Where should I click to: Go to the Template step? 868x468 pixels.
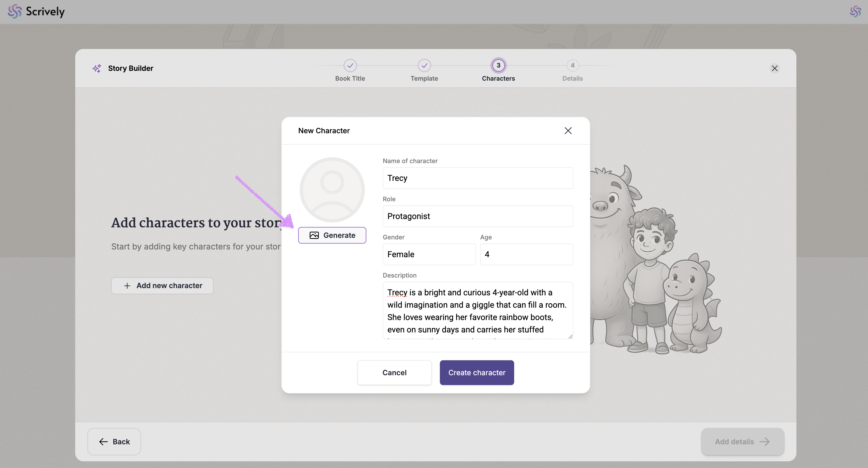tap(424, 65)
